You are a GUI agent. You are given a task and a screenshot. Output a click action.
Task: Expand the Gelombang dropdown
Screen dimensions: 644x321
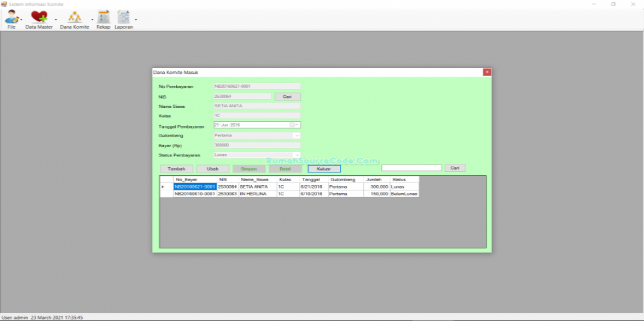pyautogui.click(x=297, y=136)
